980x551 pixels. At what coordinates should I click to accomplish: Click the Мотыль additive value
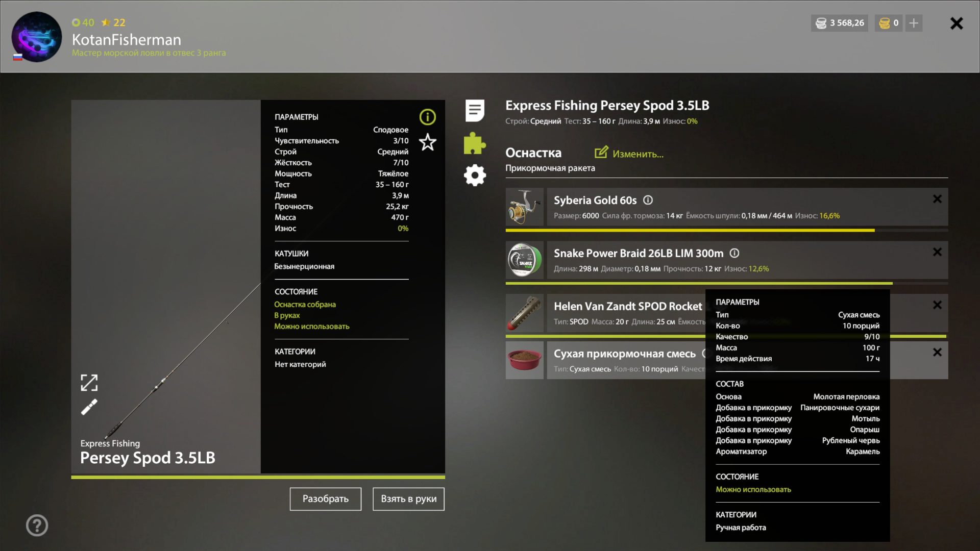click(x=866, y=419)
